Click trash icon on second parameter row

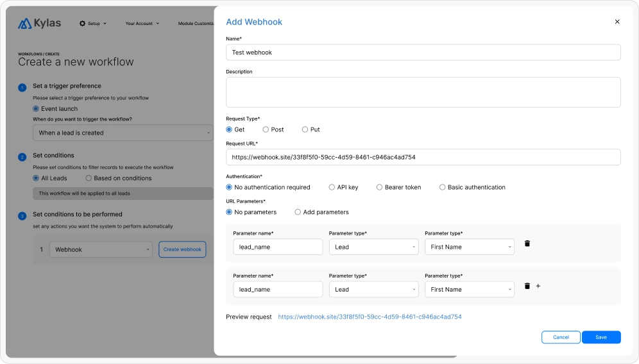coord(527,286)
